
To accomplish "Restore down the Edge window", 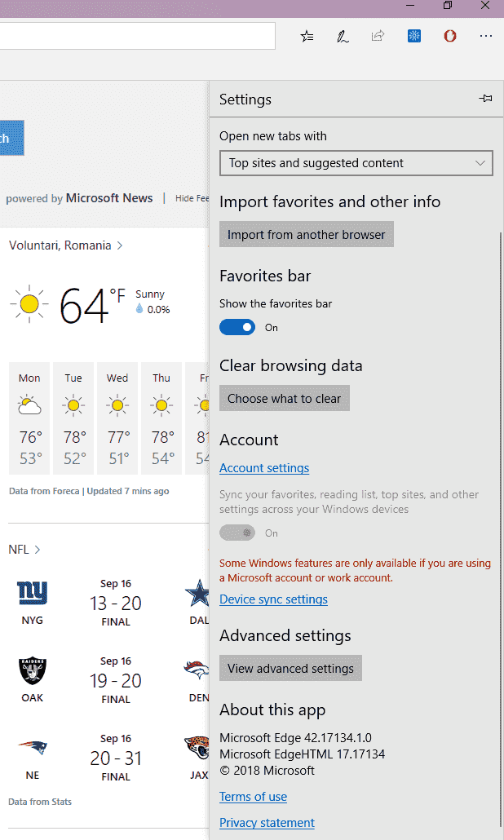I will (x=447, y=6).
